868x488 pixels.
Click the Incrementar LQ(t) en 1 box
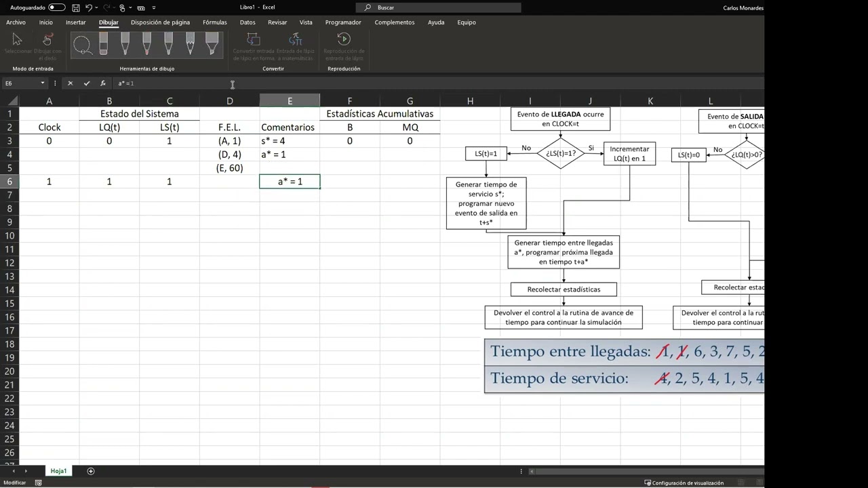629,154
